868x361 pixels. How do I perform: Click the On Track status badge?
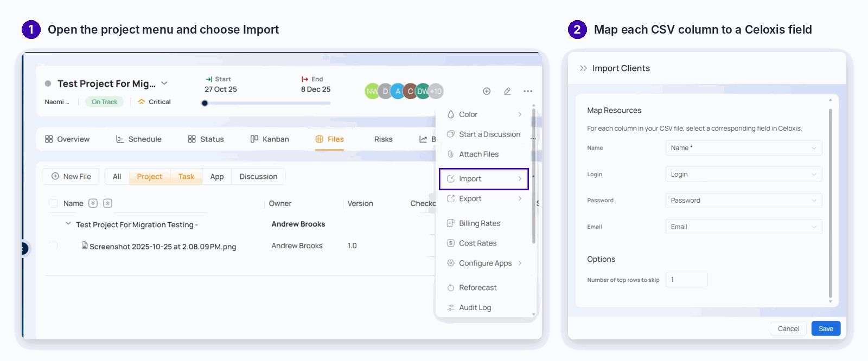[x=105, y=101]
